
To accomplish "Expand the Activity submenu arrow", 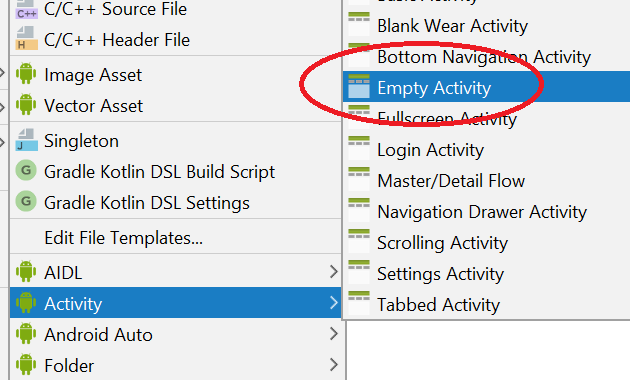I will coord(333,302).
